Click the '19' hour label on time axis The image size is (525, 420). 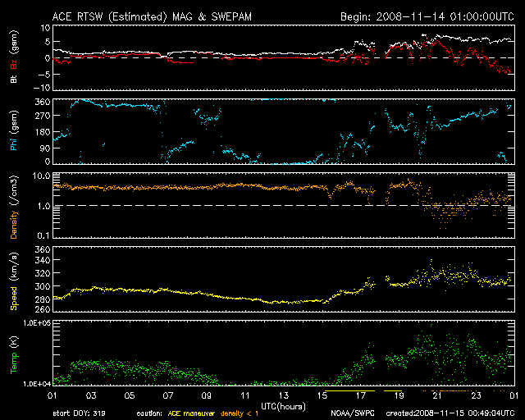(399, 396)
